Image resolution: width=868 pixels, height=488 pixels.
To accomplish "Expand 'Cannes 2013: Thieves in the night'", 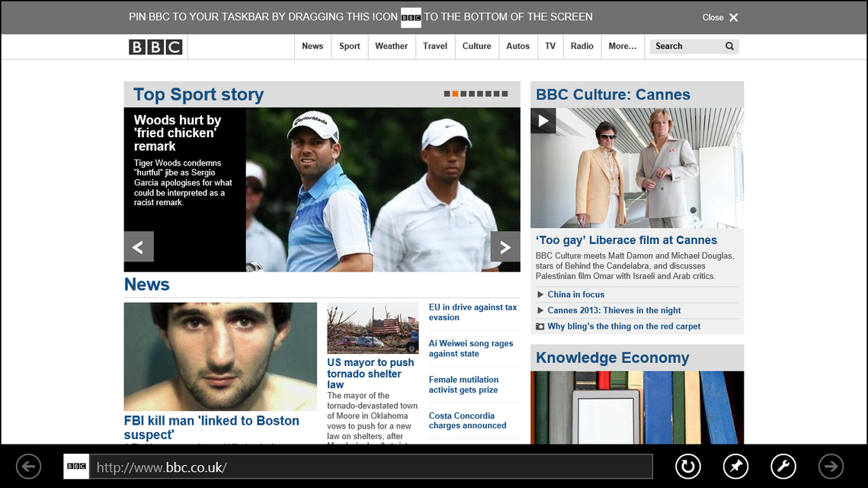I will [x=613, y=310].
